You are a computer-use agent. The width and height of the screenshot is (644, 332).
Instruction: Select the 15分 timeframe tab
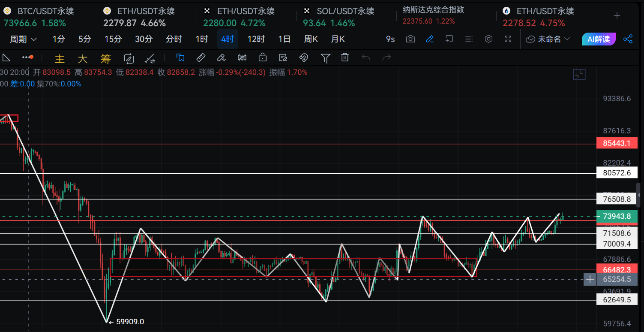point(113,39)
